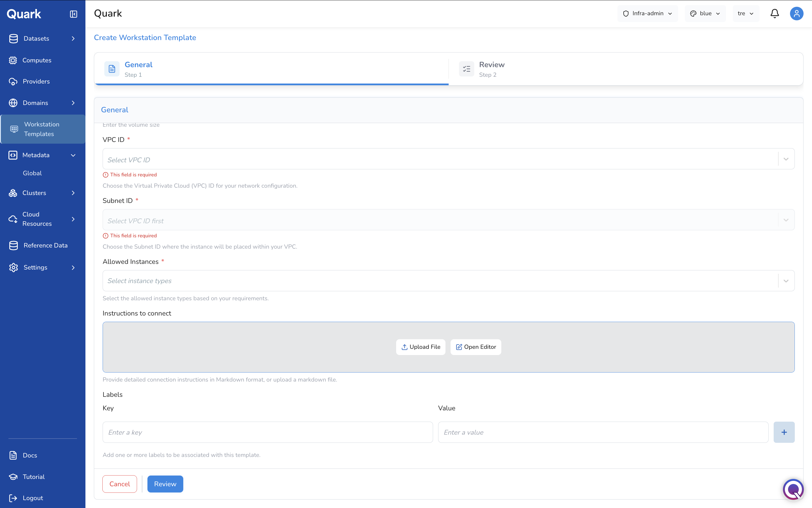The image size is (812, 508).
Task: Click the Quark logo
Action: pyautogui.click(x=24, y=14)
